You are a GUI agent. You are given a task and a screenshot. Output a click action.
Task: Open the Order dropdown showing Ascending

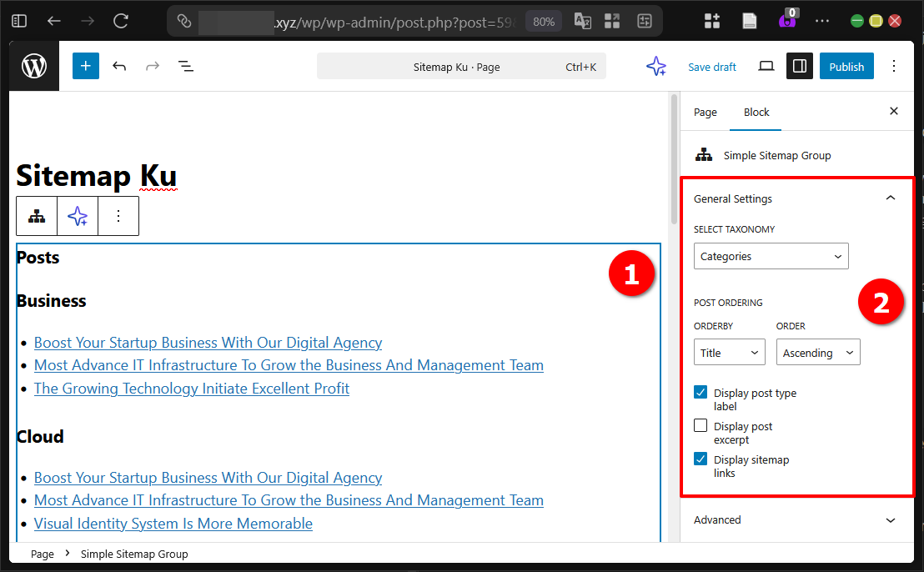point(817,352)
